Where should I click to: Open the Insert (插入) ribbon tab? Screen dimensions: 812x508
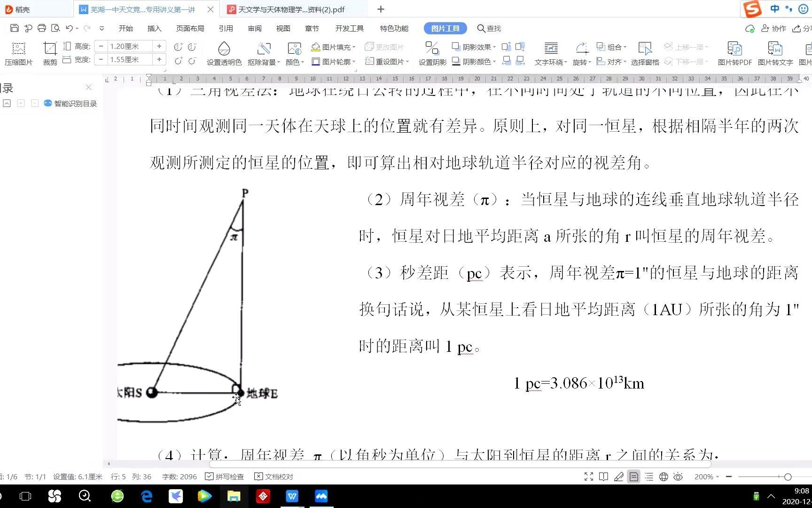coord(154,28)
